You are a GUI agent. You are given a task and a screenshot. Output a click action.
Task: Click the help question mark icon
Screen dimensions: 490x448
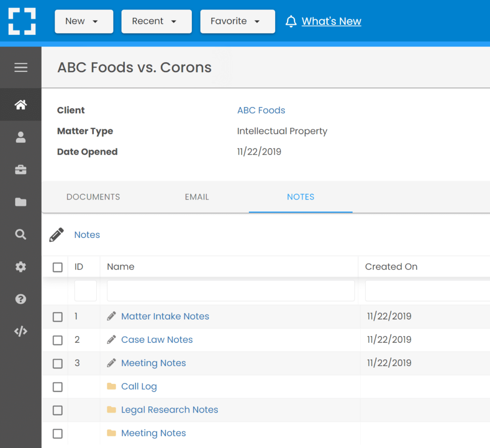(x=21, y=299)
